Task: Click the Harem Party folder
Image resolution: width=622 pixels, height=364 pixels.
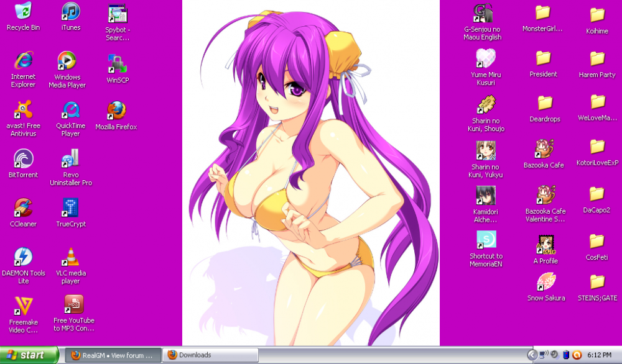Action: click(x=597, y=59)
